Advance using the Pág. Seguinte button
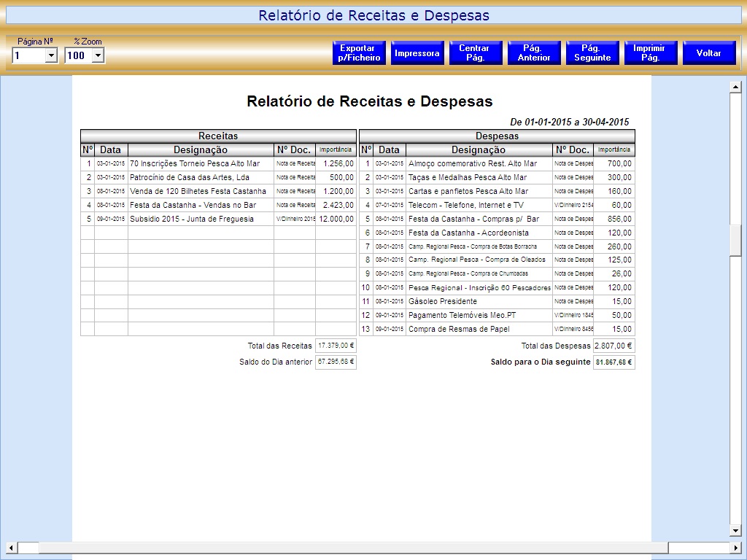Image resolution: width=747 pixels, height=560 pixels. [x=592, y=53]
